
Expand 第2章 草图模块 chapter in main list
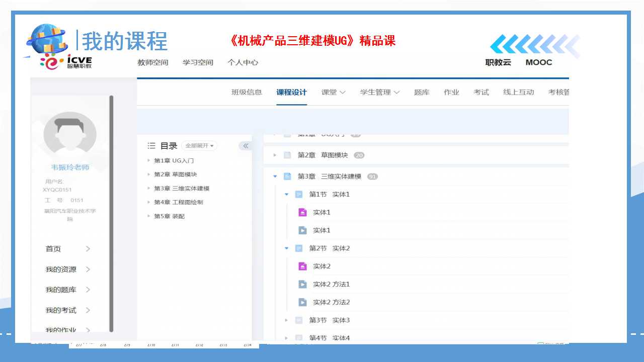275,155
